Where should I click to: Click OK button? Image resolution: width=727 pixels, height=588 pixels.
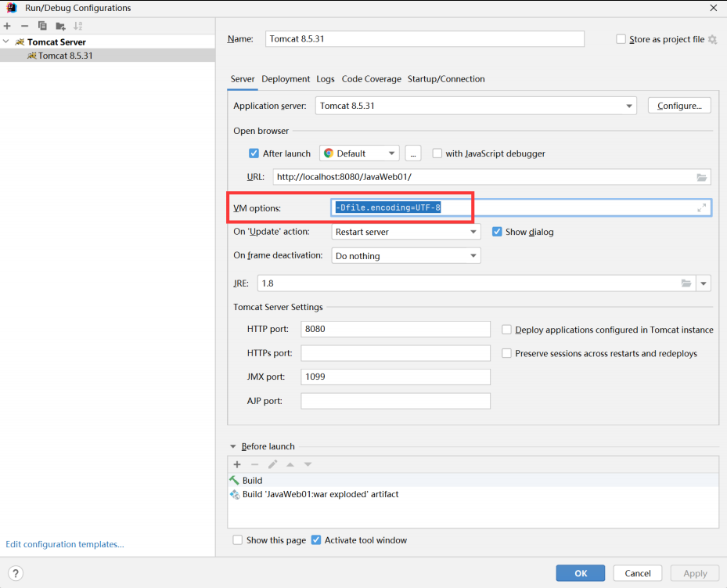tap(581, 573)
